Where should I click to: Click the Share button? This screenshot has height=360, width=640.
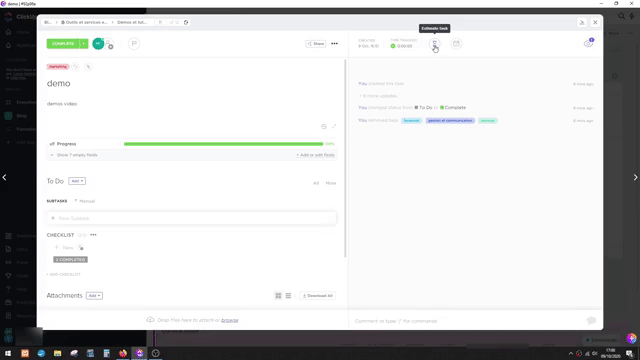(316, 44)
